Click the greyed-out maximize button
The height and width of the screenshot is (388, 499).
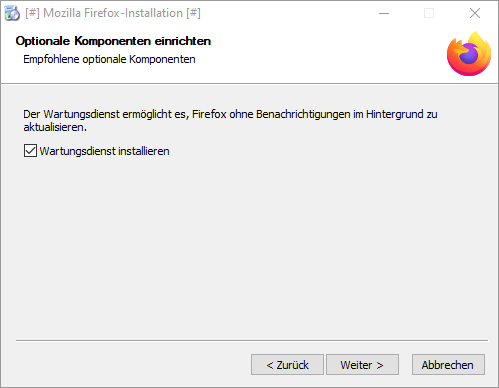click(x=429, y=13)
